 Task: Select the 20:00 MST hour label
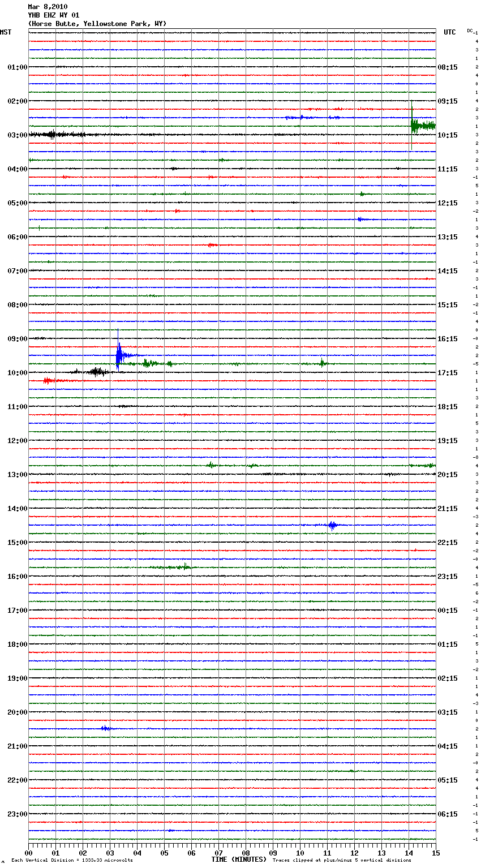click(18, 712)
